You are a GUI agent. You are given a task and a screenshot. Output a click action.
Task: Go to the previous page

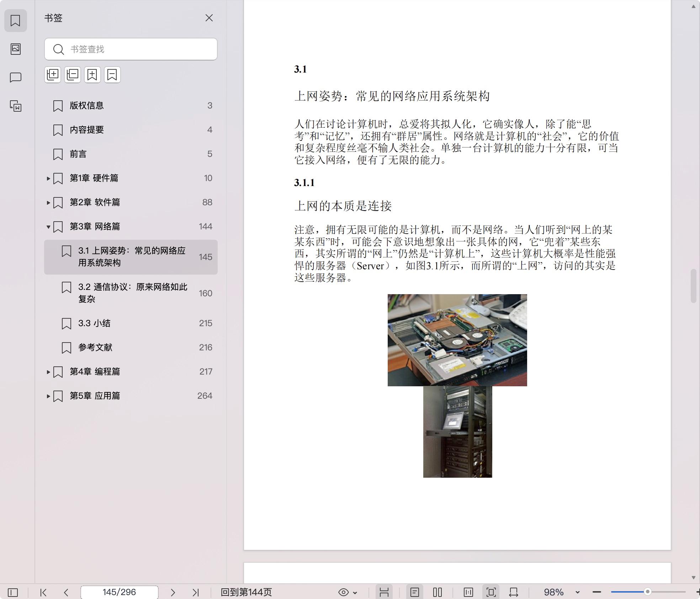66,592
